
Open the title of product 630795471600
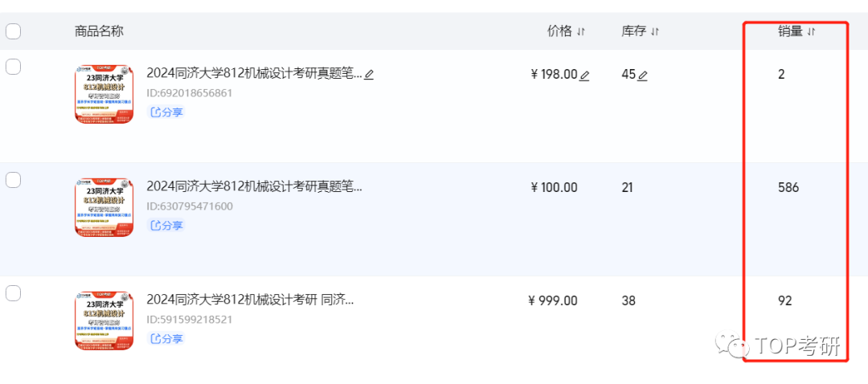pyautogui.click(x=254, y=186)
